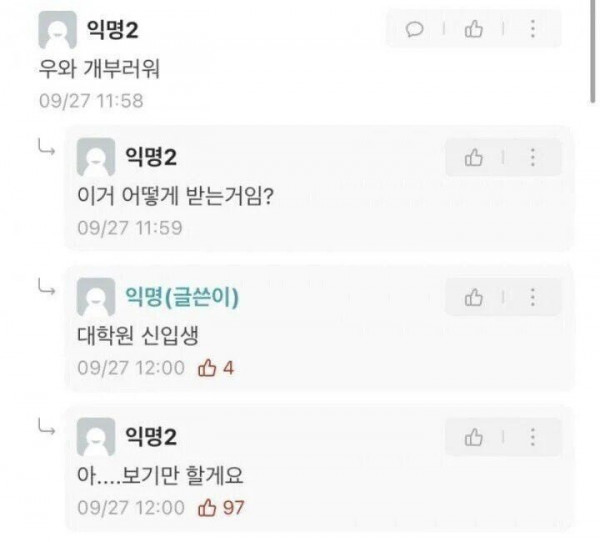Like the reply '이거 어떻게 받는거임?'

[474, 157]
